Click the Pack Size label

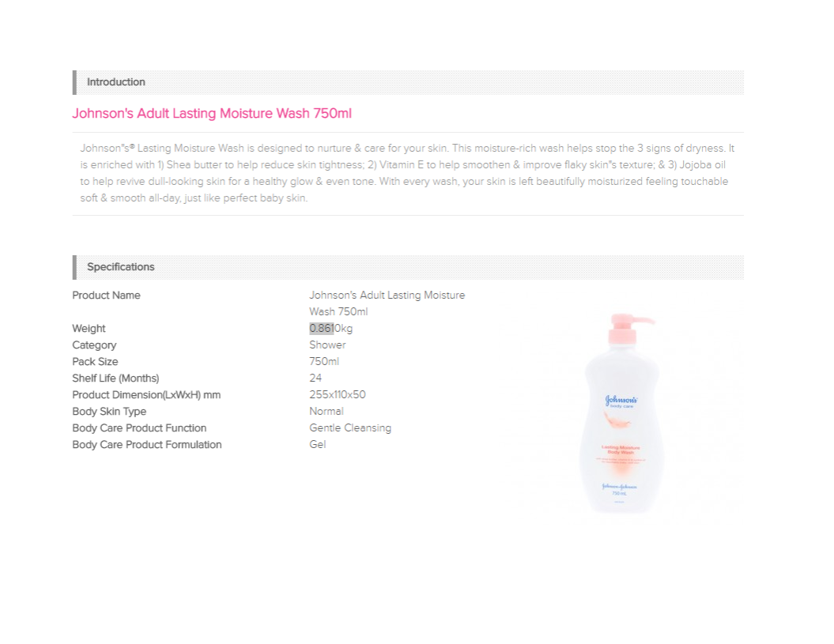[x=95, y=362]
